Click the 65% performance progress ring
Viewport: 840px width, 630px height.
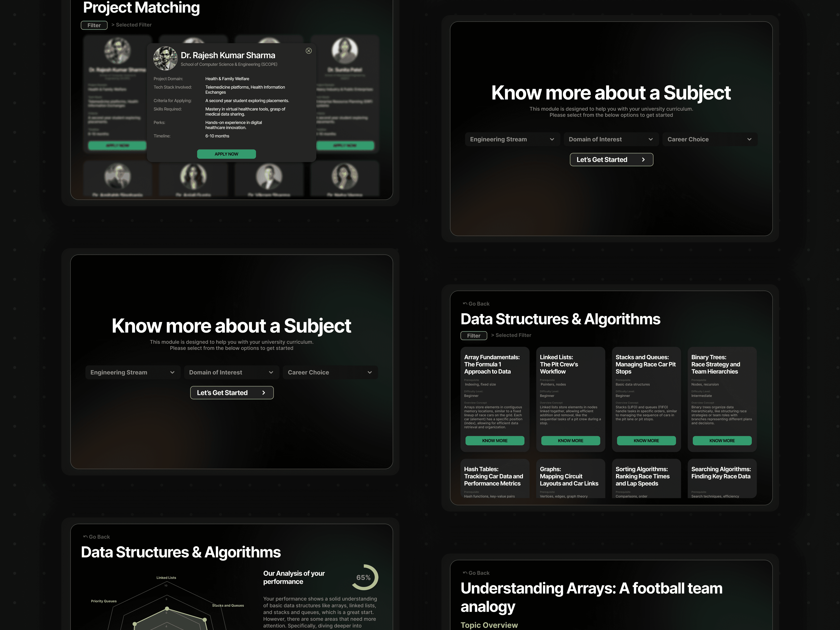pyautogui.click(x=364, y=577)
